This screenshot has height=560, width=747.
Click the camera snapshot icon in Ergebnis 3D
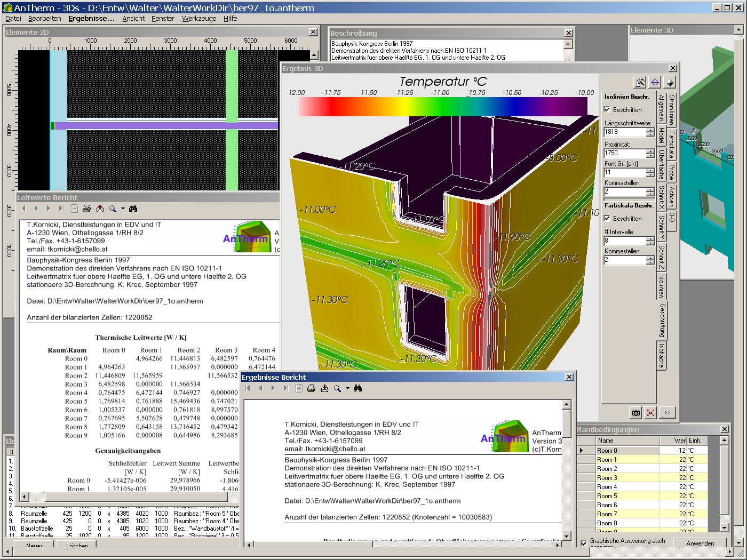click(635, 412)
